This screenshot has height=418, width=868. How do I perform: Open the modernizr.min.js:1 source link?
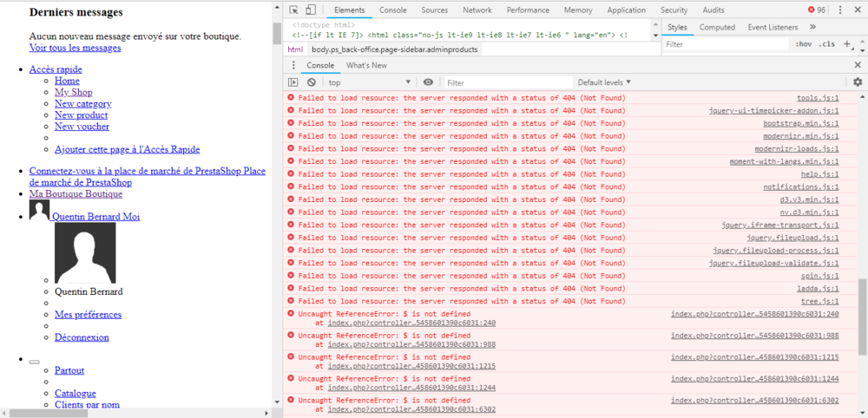click(801, 136)
